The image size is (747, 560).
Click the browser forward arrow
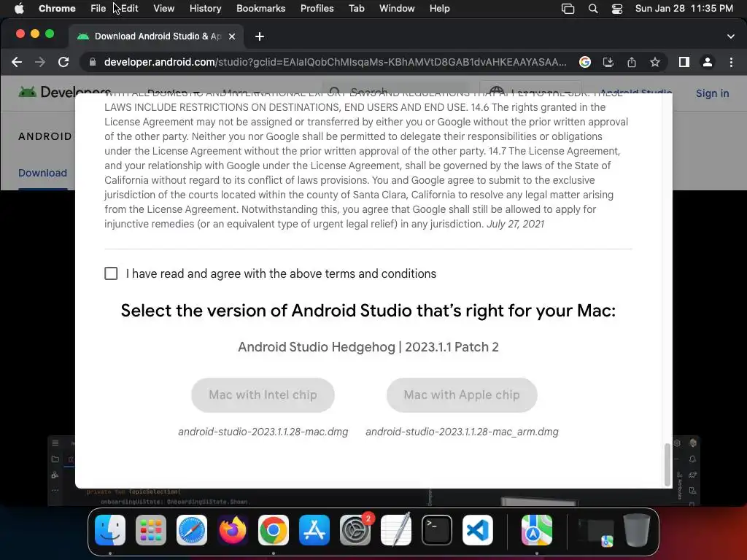(40, 62)
